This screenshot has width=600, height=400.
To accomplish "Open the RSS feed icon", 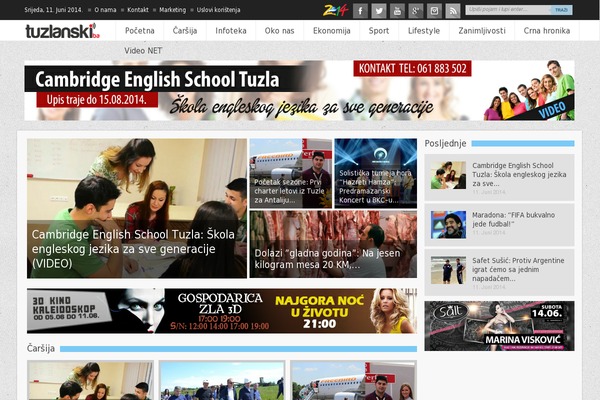I will [453, 11].
